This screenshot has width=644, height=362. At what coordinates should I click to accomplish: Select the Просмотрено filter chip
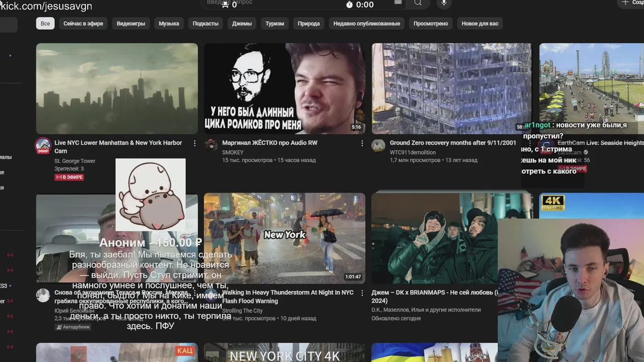(431, 24)
